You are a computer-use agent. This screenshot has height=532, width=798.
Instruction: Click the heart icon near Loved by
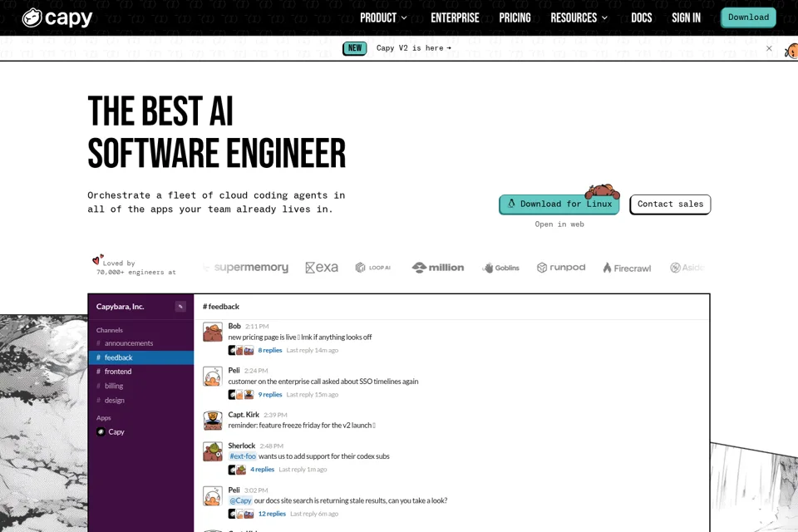98,259
